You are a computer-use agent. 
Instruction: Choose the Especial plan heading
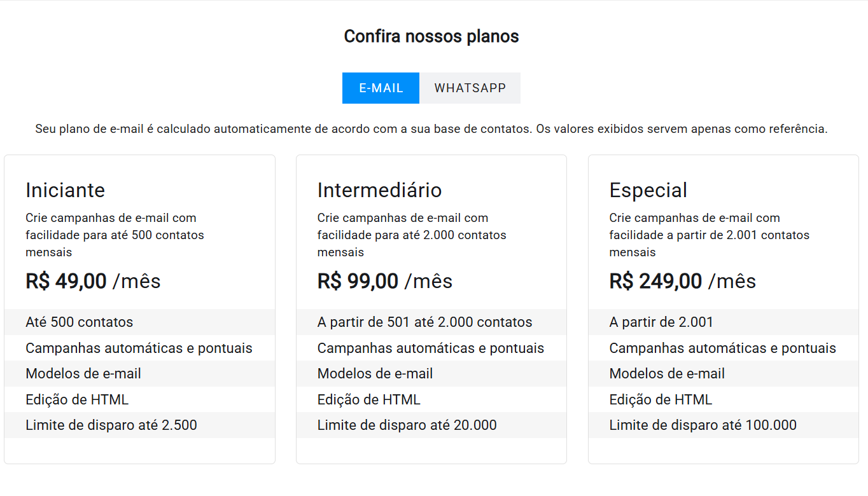coord(648,190)
